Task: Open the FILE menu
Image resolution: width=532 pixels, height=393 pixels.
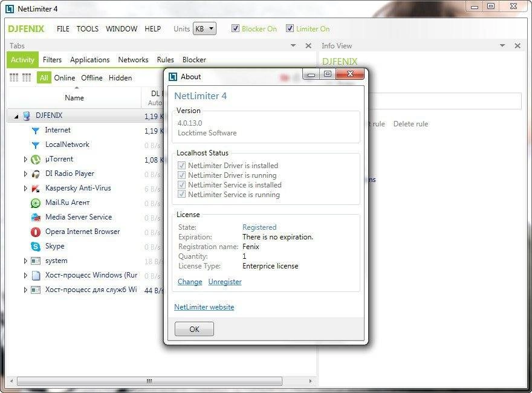Action: tap(63, 29)
